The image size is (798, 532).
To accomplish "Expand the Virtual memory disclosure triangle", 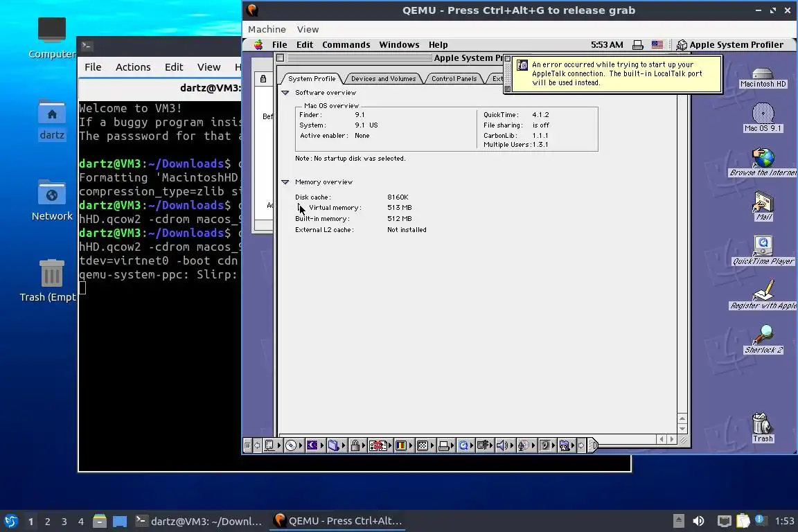I will coord(299,208).
